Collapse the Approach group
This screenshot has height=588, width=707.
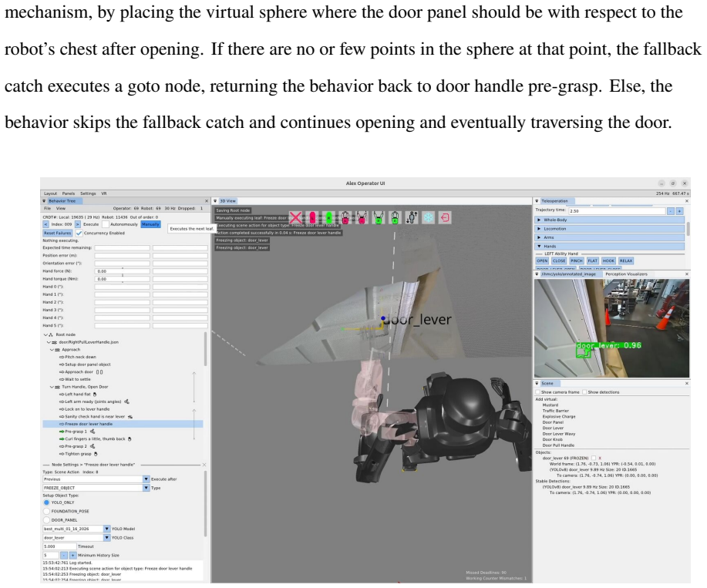[52, 350]
